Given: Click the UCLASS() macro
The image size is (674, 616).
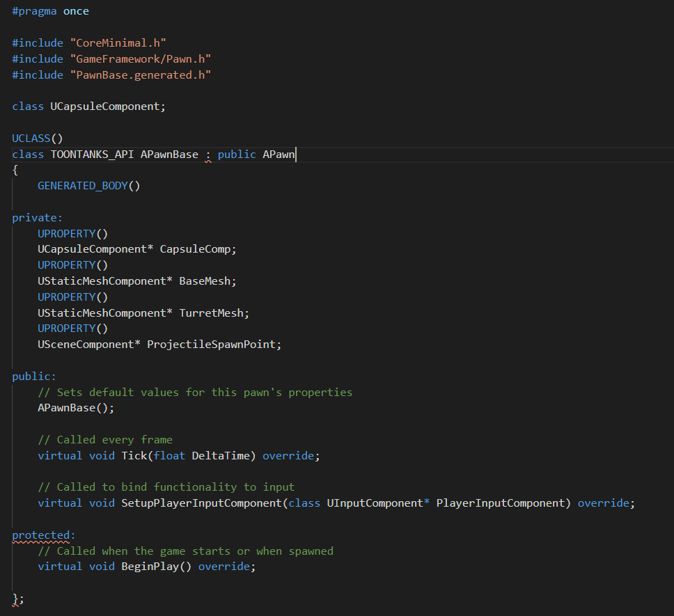Looking at the screenshot, I should click(37, 138).
